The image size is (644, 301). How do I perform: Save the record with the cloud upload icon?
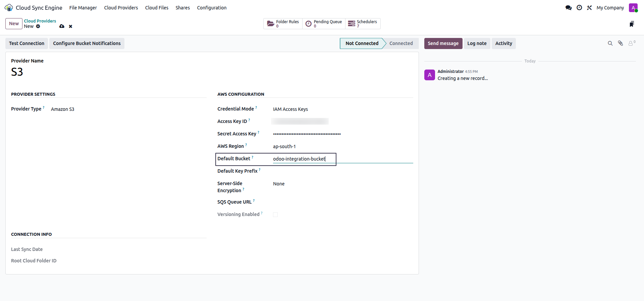62,26
